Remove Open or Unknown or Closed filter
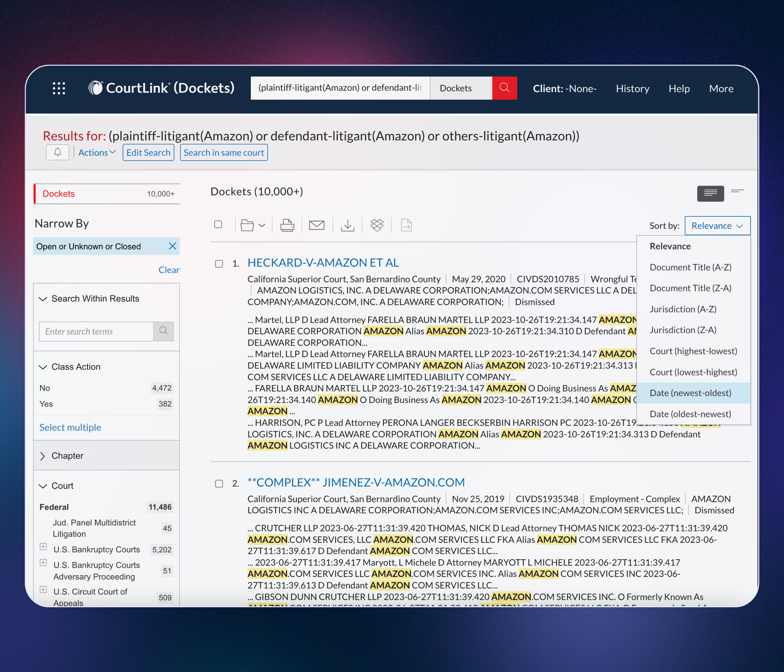The height and width of the screenshot is (672, 784). (172, 246)
